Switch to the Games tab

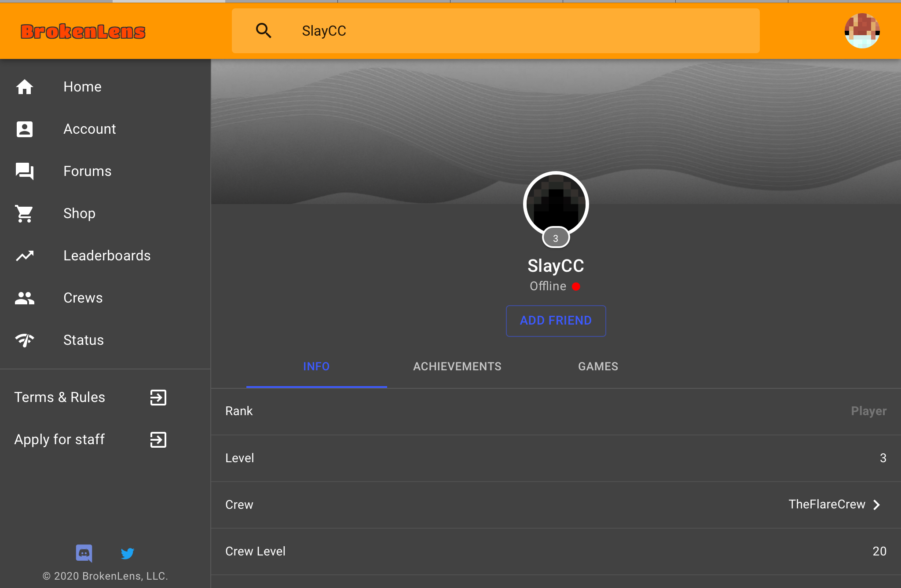tap(598, 366)
